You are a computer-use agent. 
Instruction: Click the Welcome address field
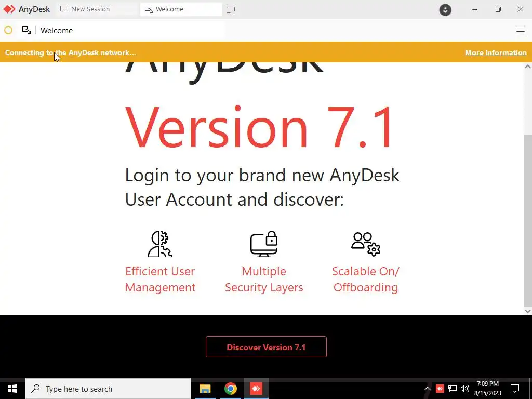pyautogui.click(x=130, y=31)
